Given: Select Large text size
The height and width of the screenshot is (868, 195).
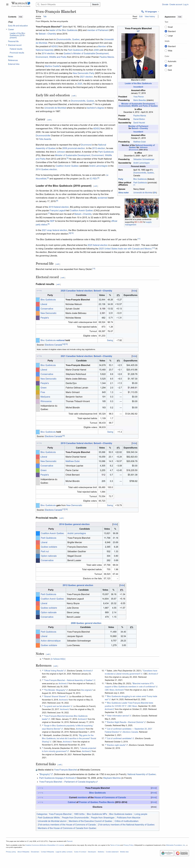Looking at the screenshot, I should (166, 36).
